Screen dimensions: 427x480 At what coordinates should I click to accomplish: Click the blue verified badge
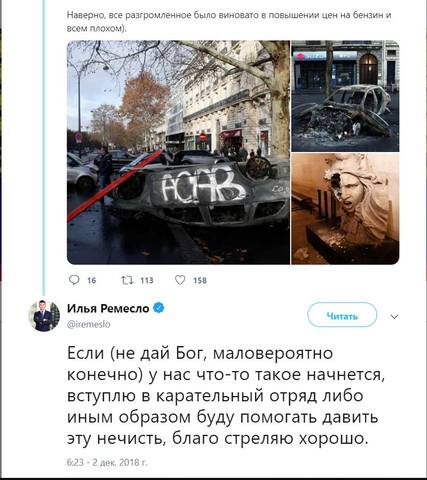pyautogui.click(x=159, y=308)
